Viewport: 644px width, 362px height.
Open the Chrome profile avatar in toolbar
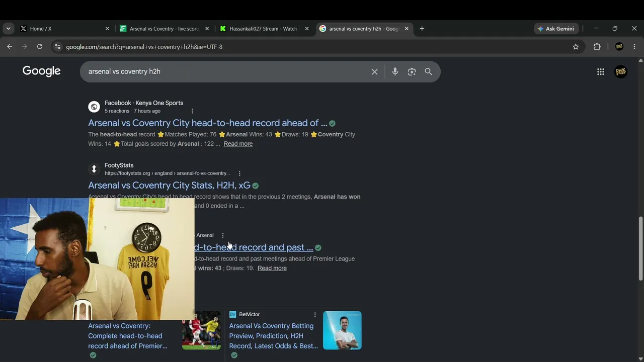pyautogui.click(x=619, y=47)
